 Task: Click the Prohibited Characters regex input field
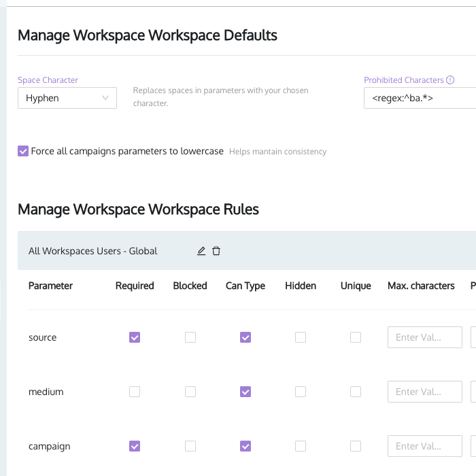tap(420, 98)
